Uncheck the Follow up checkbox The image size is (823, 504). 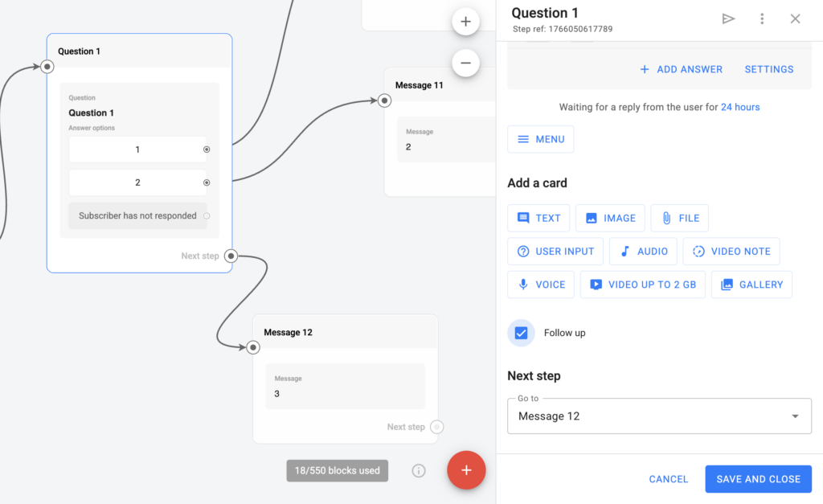521,333
